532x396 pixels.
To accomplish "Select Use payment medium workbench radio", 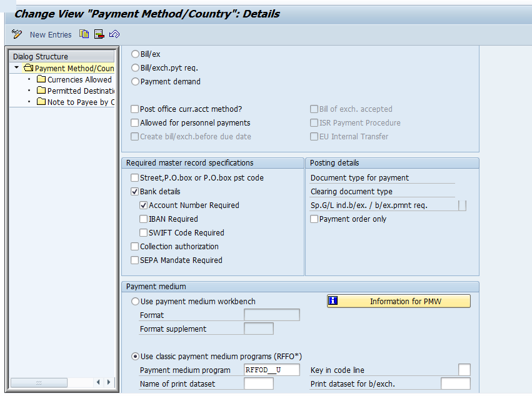I will [x=135, y=302].
